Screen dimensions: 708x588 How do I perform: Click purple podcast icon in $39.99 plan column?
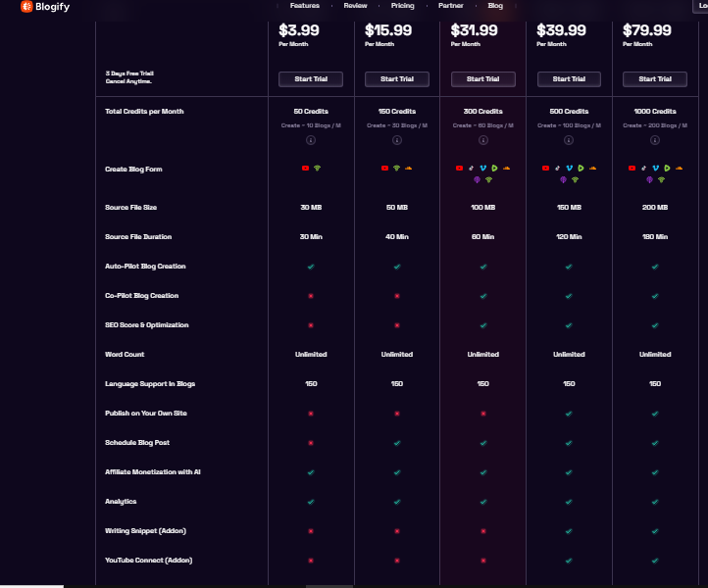[563, 179]
